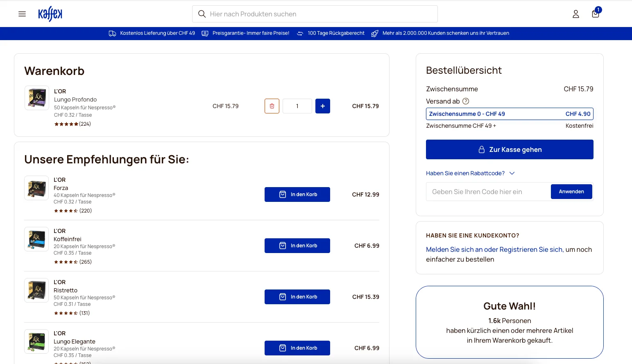Screen dimensions: 632x364
Task: Click the search magnifier in the search bar
Action: pos(202,14)
